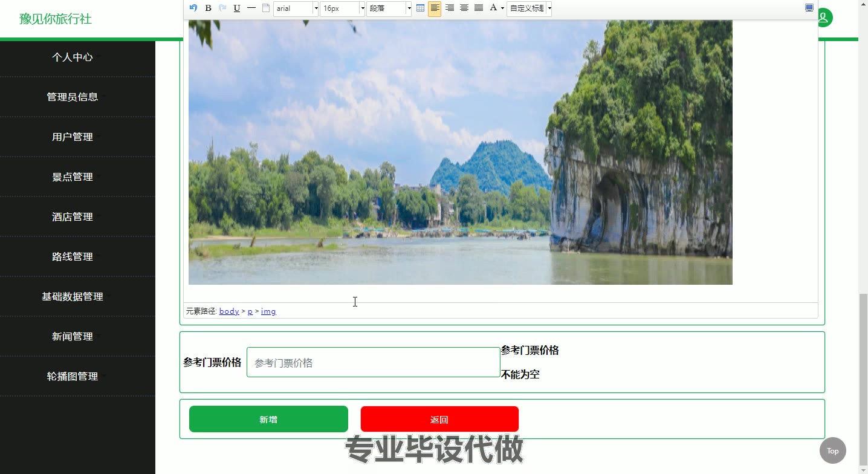Apply font color with the A icon
Viewport: 868px width, 474px height.
pyautogui.click(x=493, y=8)
